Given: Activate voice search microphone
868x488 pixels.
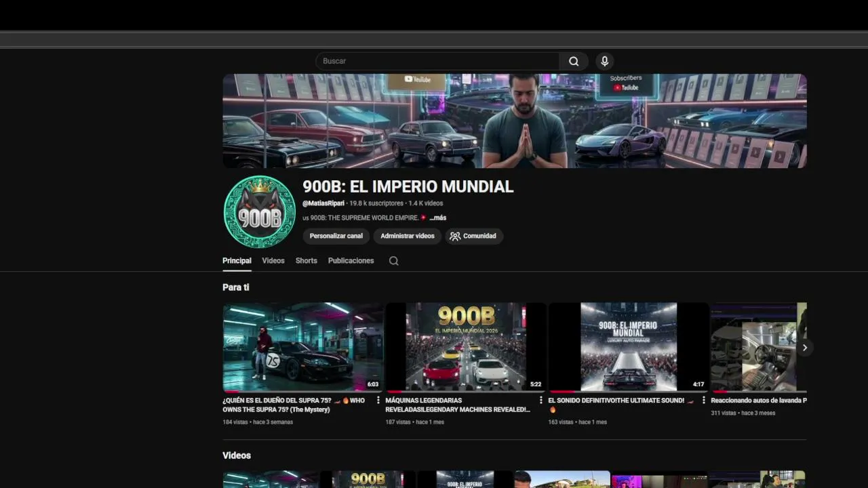Looking at the screenshot, I should (605, 61).
